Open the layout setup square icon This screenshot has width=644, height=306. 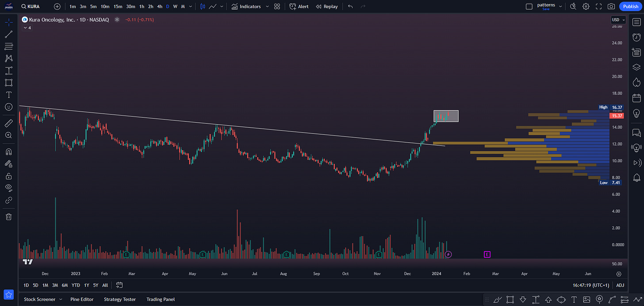[x=529, y=7]
